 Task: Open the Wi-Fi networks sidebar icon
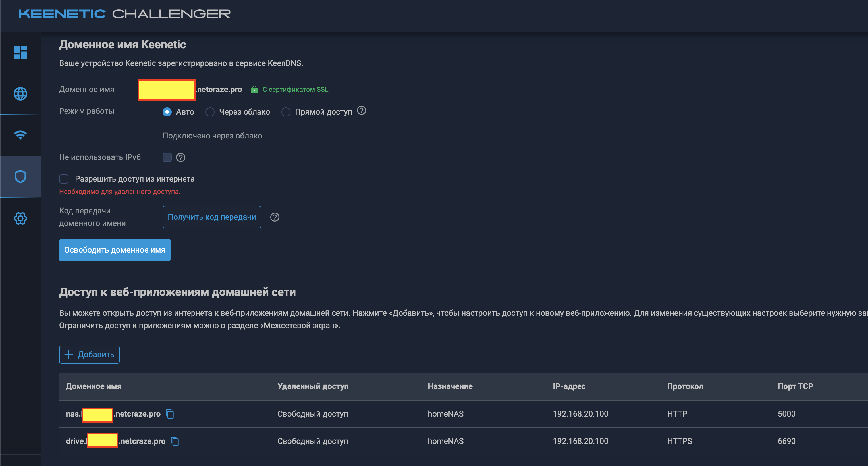click(x=20, y=135)
